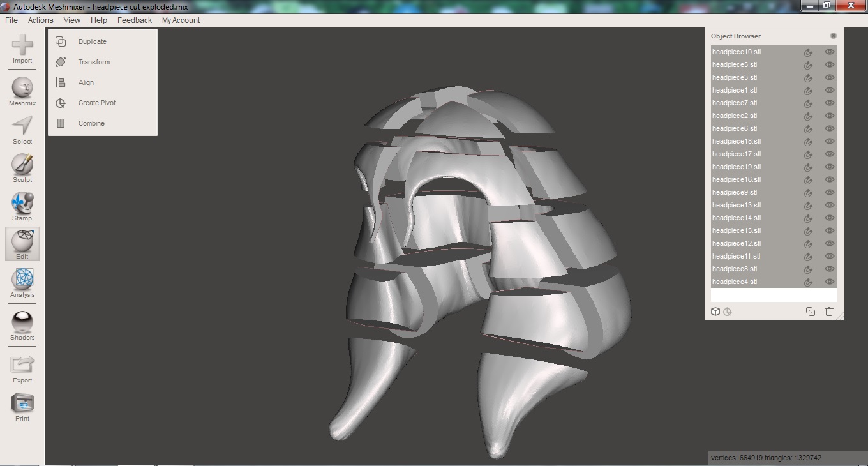The image size is (868, 466).
Task: Choose the Sculpt tool
Action: pos(22,164)
